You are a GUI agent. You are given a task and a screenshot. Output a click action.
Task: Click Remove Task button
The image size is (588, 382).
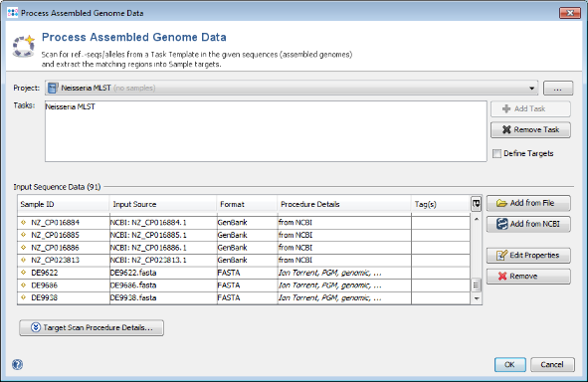tap(530, 129)
